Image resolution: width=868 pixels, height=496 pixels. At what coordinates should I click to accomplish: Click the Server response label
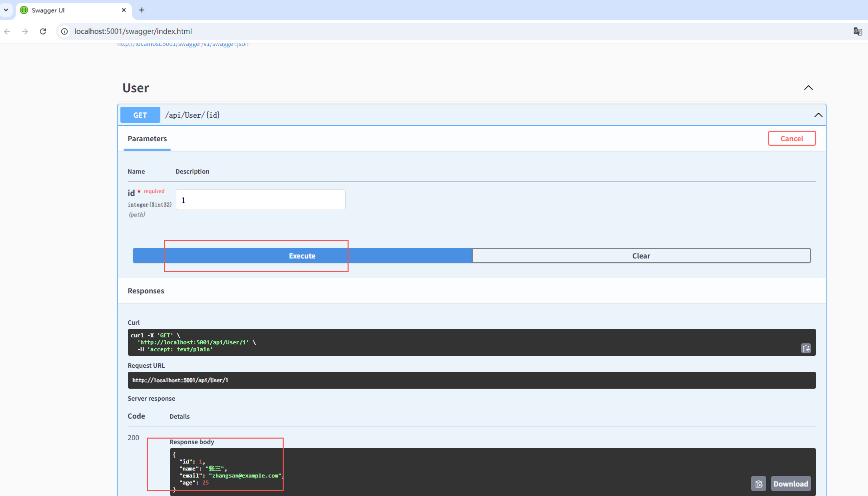click(x=151, y=399)
